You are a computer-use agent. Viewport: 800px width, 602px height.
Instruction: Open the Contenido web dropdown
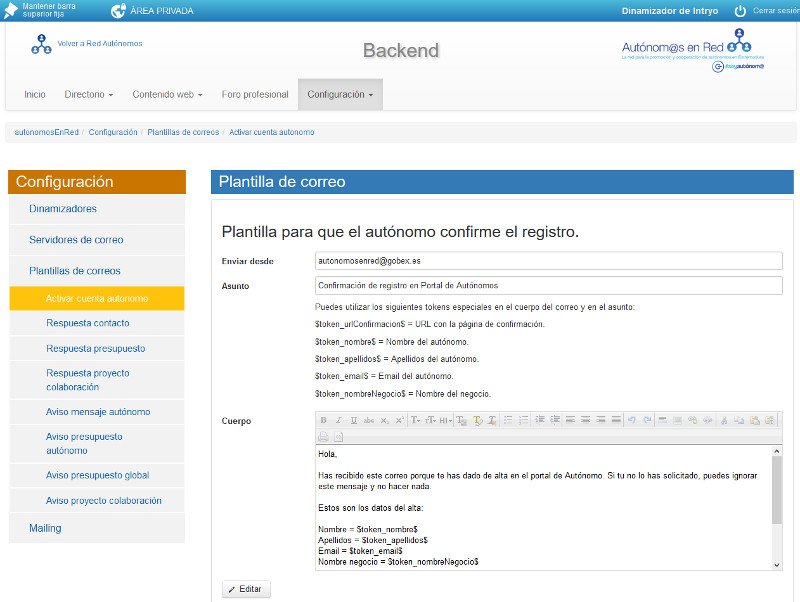coord(167,95)
